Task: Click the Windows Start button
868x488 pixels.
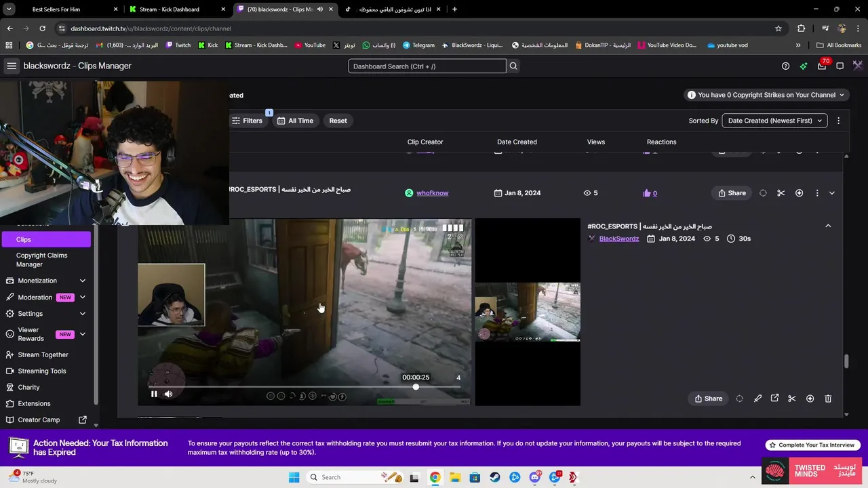Action: (x=294, y=477)
